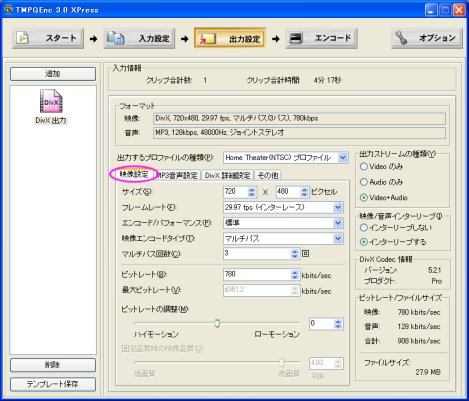469x401 pixels.
Task: Switch to the DivX 詳細設定 tab
Action: pos(227,175)
